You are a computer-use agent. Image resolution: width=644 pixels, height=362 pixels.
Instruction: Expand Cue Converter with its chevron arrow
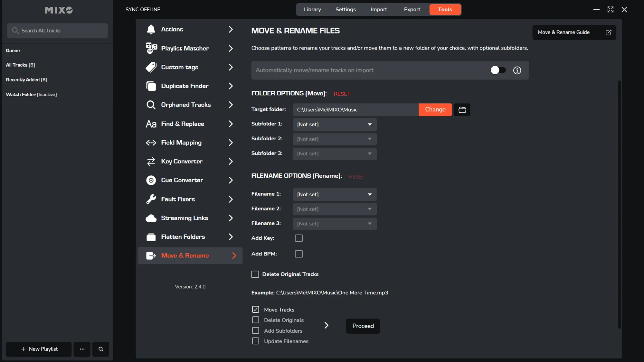[231, 180]
